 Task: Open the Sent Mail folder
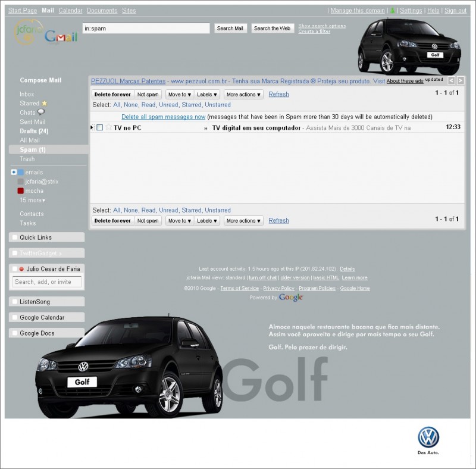[33, 121]
